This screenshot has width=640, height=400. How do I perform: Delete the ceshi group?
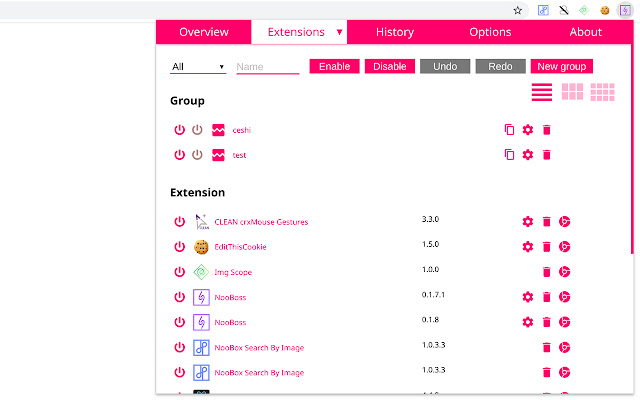pyautogui.click(x=546, y=130)
